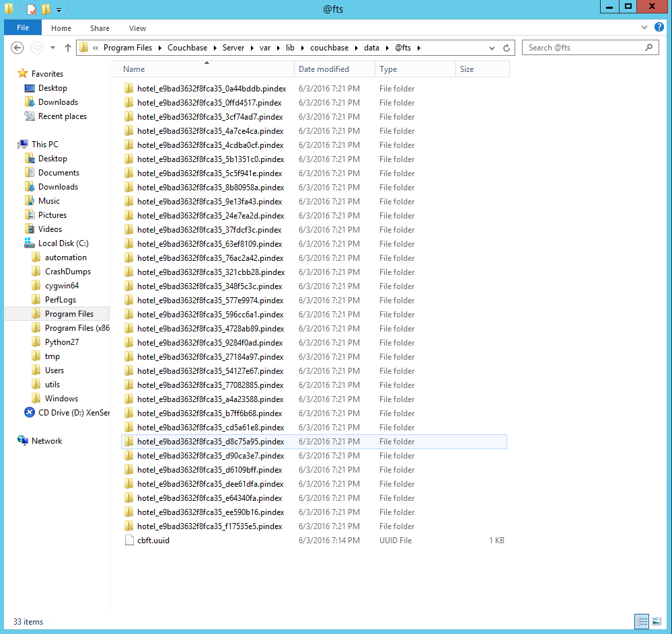
Task: Select the Program Files tree folder
Action: [x=69, y=314]
